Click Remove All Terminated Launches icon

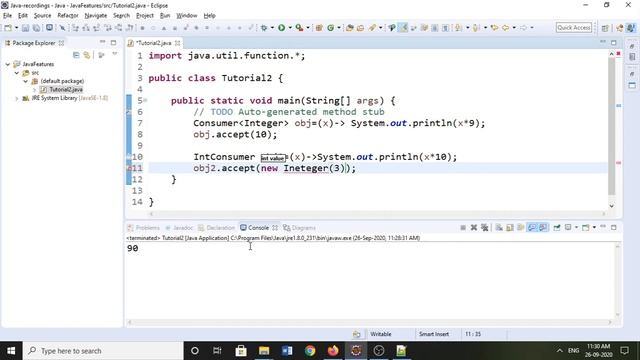click(x=484, y=228)
